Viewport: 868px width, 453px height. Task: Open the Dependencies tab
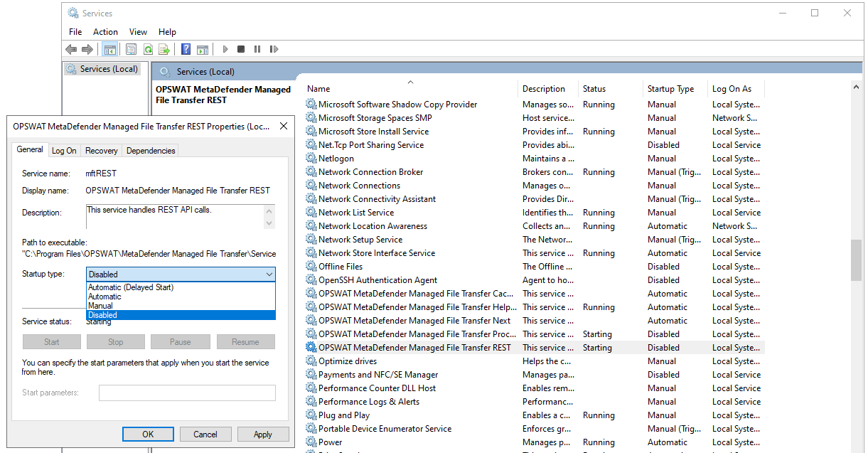tap(151, 151)
